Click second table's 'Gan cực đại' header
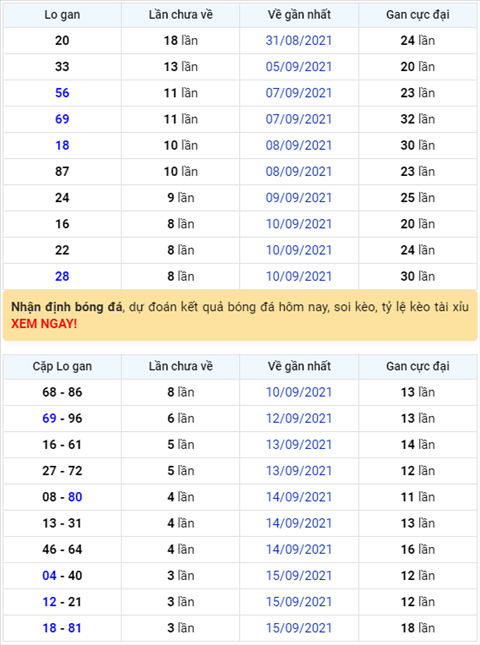The height and width of the screenshot is (645, 480). click(417, 367)
